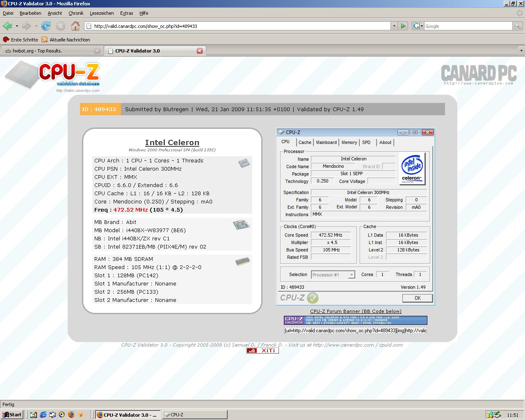Select the Cache tab in CPU-Z window
This screenshot has height=420, width=525.
coord(305,142)
